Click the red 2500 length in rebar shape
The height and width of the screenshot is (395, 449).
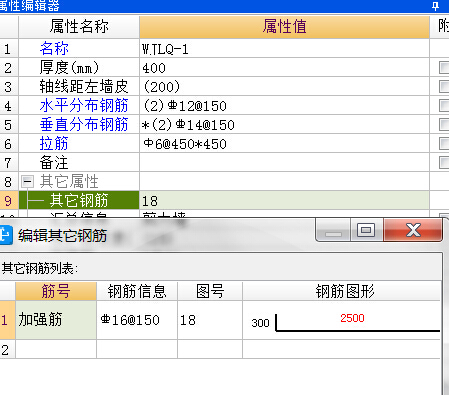352,318
